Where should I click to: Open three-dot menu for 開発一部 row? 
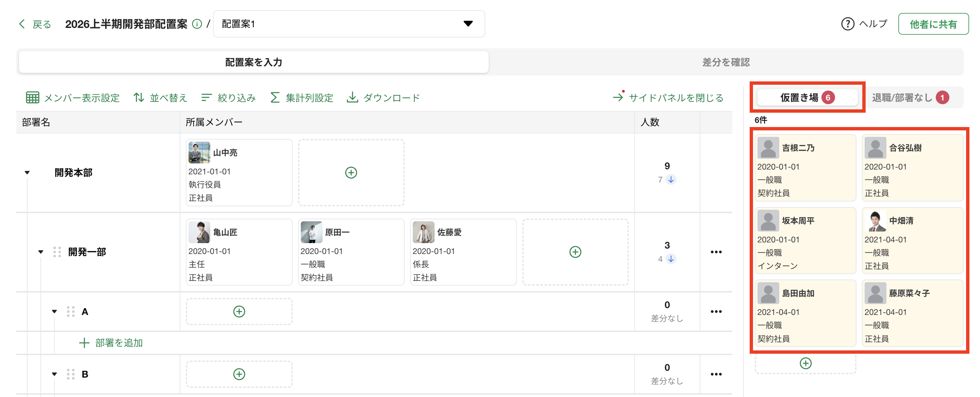click(x=716, y=252)
